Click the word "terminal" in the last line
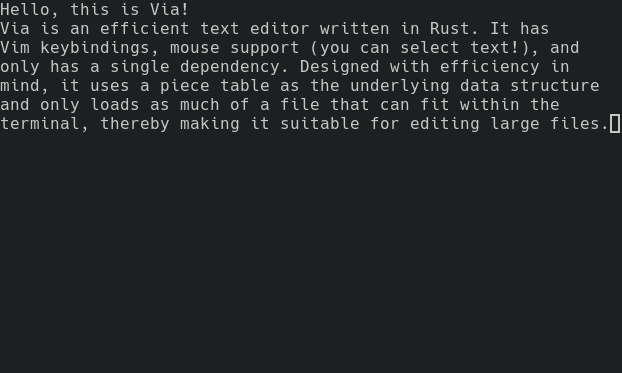Viewport: 622px width, 373px height. click(40, 124)
